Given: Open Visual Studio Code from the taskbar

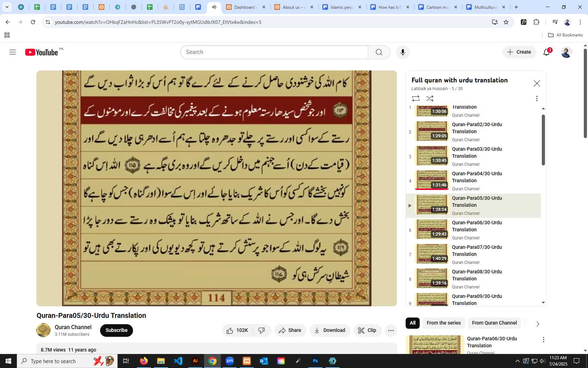Looking at the screenshot, I should pos(178,361).
